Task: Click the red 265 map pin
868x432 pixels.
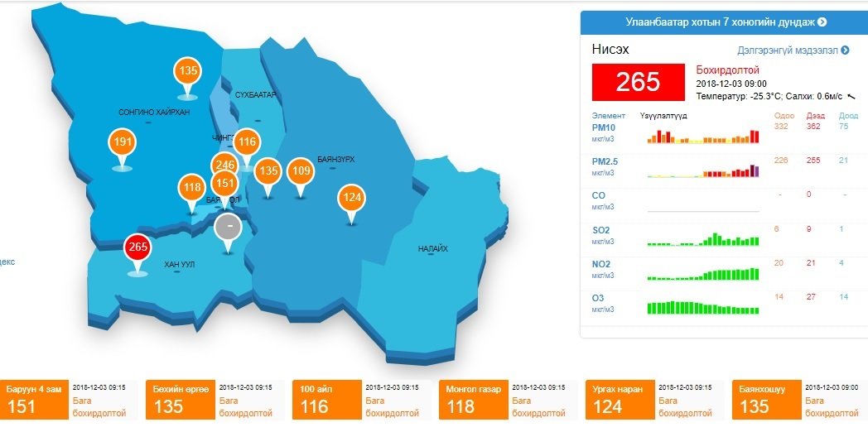Action: coord(137,247)
